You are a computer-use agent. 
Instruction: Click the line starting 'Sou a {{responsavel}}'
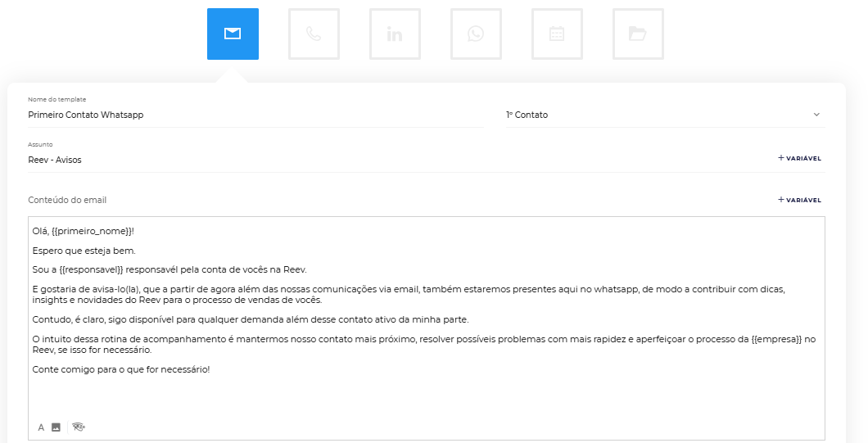click(x=170, y=269)
